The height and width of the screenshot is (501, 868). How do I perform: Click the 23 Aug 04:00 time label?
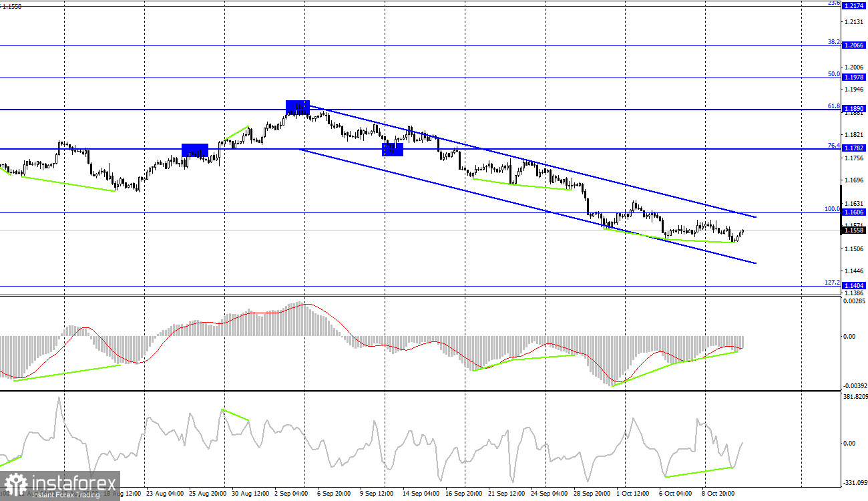coord(164,494)
